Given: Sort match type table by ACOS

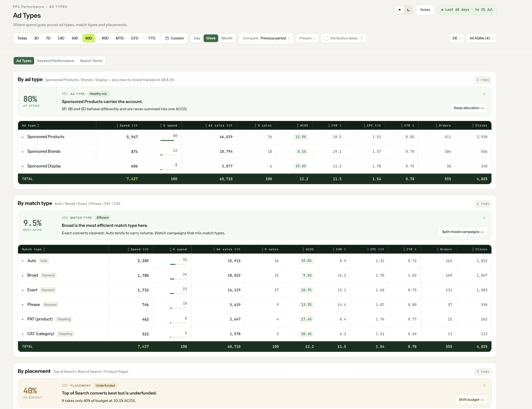Looking at the screenshot, I should [308, 249].
